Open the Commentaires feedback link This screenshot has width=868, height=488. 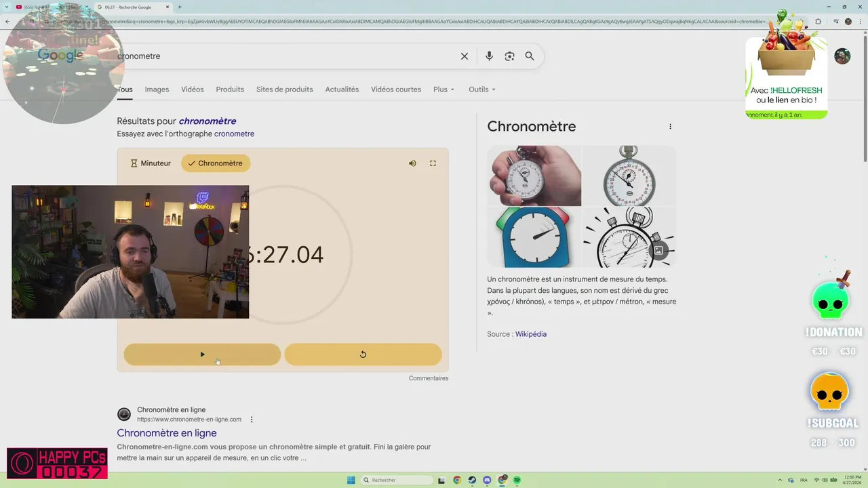429,378
